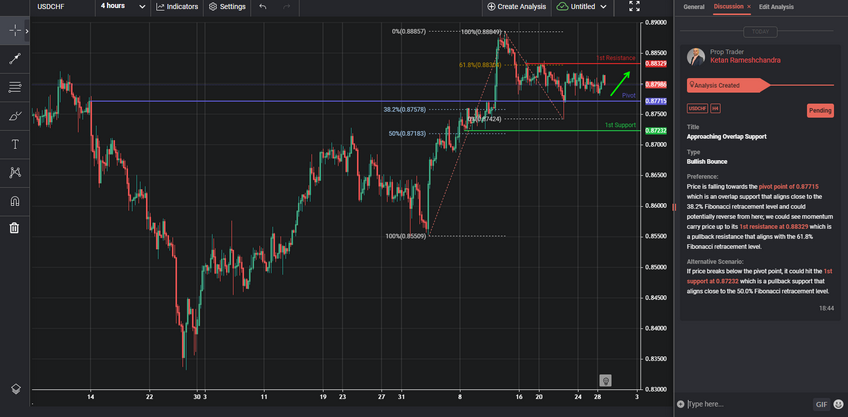Toggle fullscreen chart mode
848x417 pixels.
point(634,6)
